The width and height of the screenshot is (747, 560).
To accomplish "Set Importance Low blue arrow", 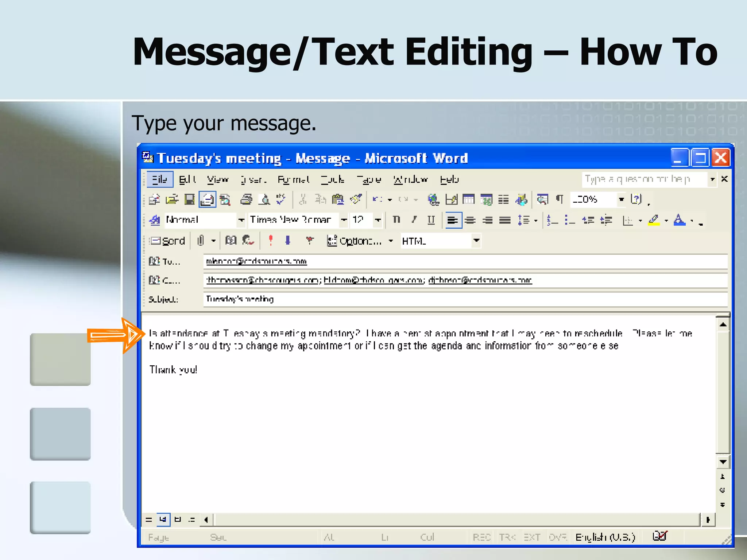I will click(x=288, y=241).
